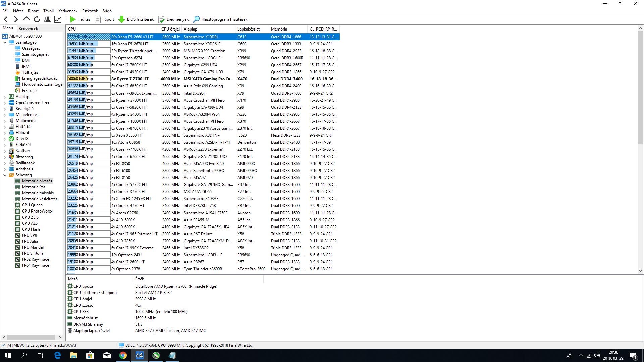Open Eredmények from the toolbar
Screen dimensions: 644x362
pyautogui.click(x=173, y=19)
